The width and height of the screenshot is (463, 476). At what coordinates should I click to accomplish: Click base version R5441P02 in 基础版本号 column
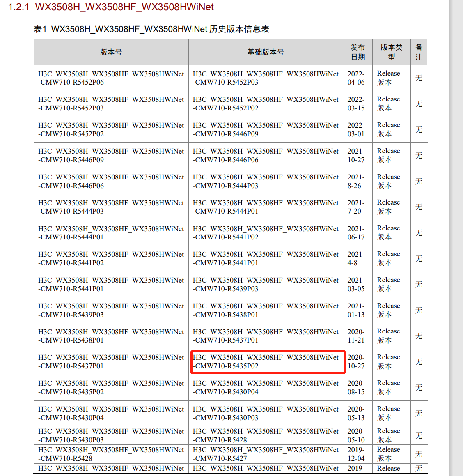[x=266, y=233]
